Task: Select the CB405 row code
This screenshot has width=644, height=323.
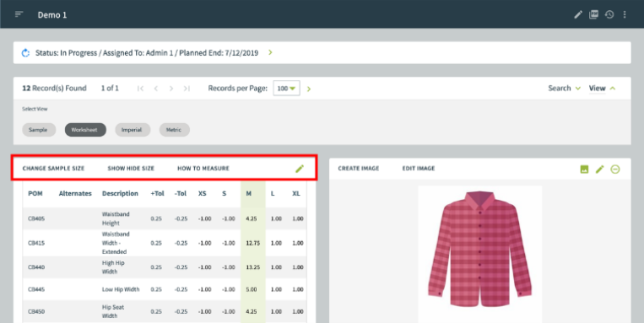Action: coord(36,218)
